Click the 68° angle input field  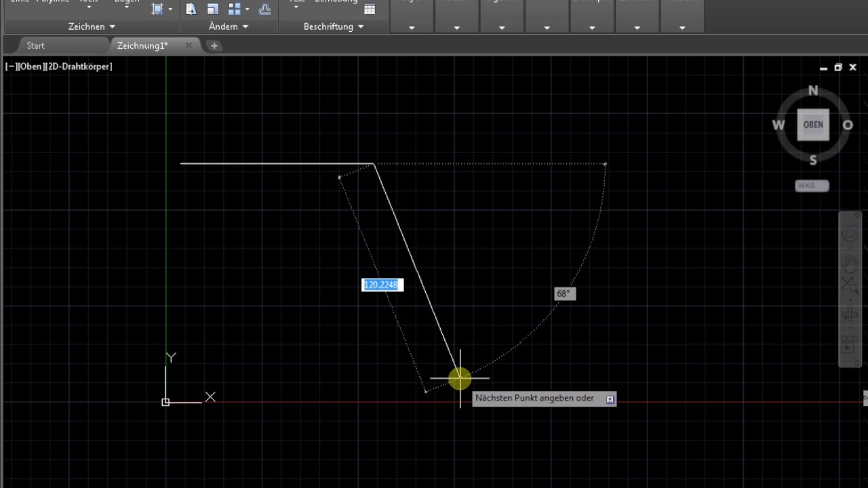pos(564,293)
